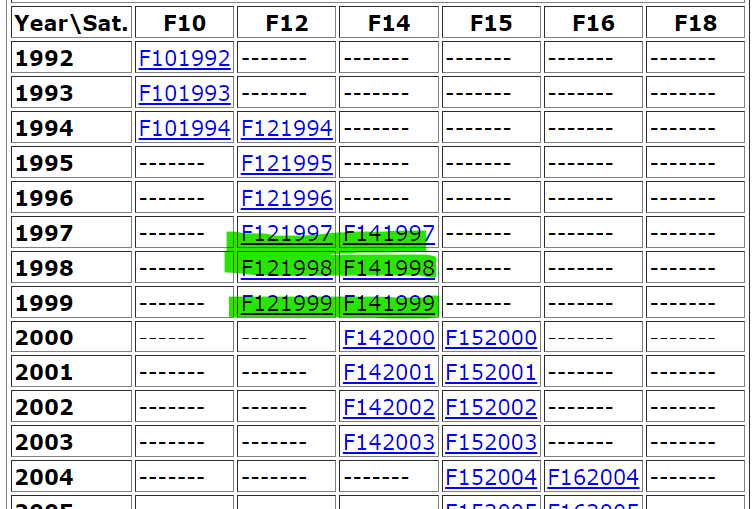Select the F12 column header
Screen dimensions: 754x509
[287, 22]
